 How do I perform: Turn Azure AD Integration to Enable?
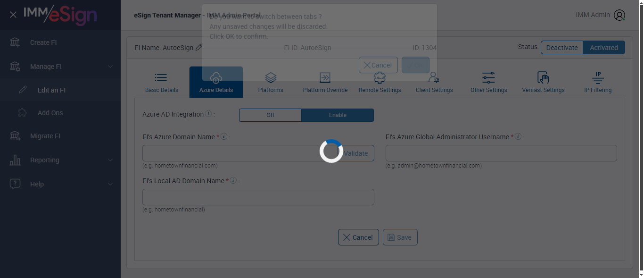(338, 115)
